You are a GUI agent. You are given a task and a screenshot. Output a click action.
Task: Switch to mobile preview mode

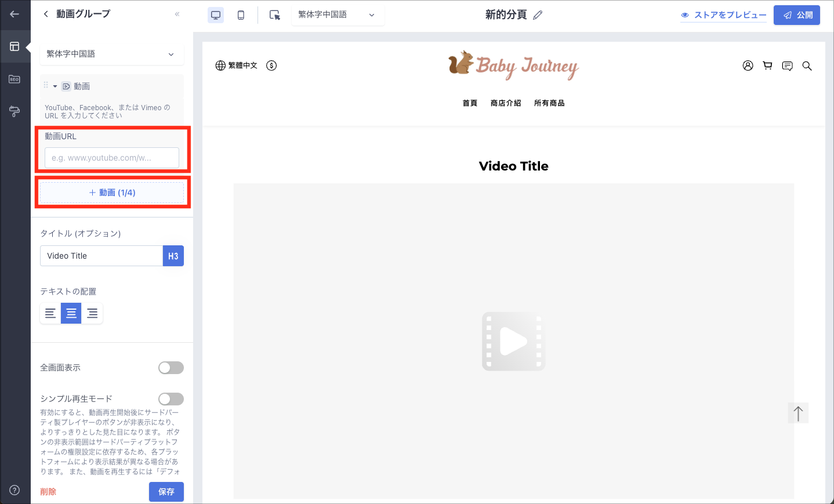pyautogui.click(x=241, y=15)
